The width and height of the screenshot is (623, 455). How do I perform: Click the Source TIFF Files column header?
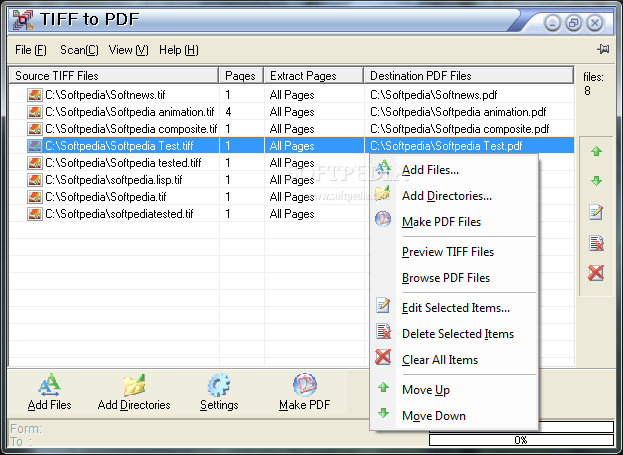(114, 76)
